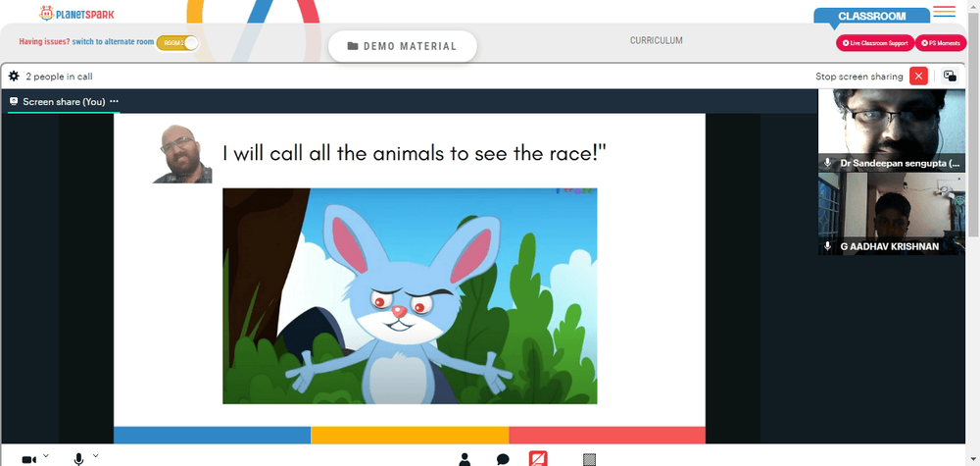This screenshot has width=980, height=466.
Task: Click the folder icon in DEMO MATERIAL
Action: (353, 46)
